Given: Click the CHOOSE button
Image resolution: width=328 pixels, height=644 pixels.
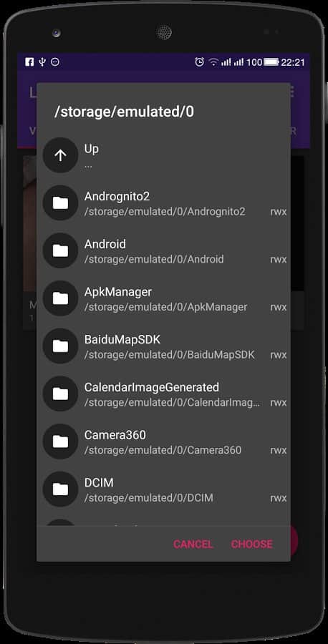Looking at the screenshot, I should 251,544.
